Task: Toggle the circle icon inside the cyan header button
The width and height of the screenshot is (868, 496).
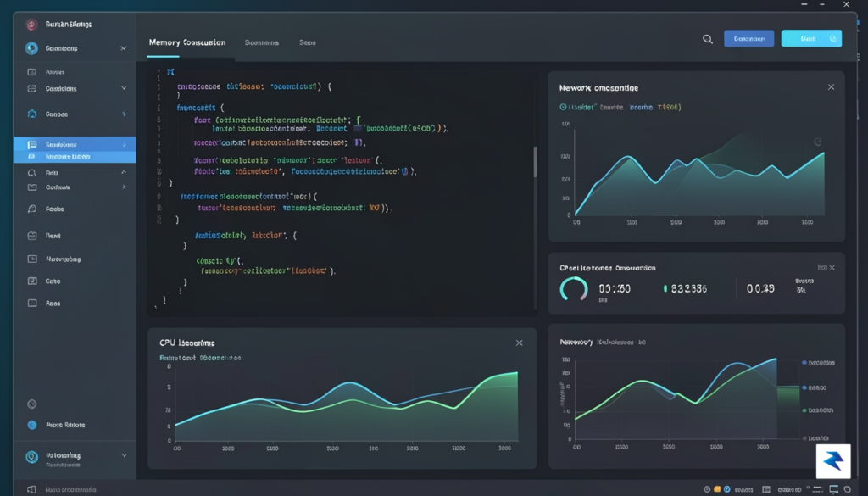Action: point(832,39)
